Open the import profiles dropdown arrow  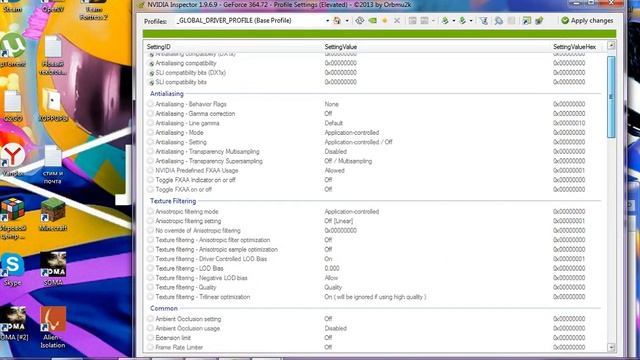pyautogui.click(x=471, y=20)
